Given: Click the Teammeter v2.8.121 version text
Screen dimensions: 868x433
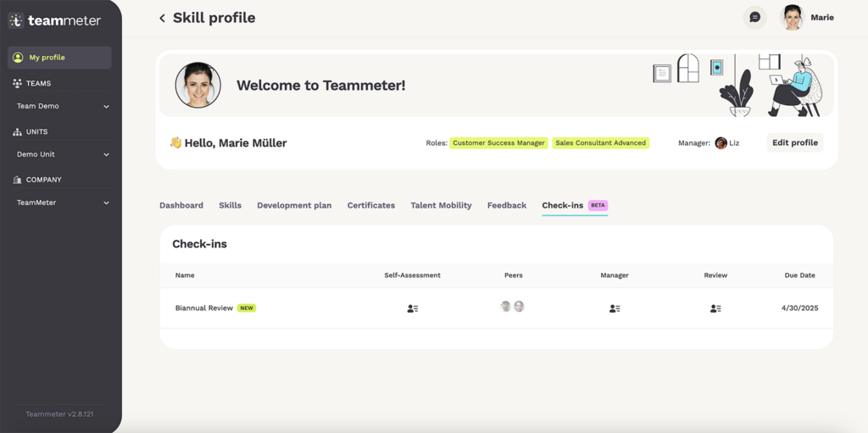Looking at the screenshot, I should [60, 414].
